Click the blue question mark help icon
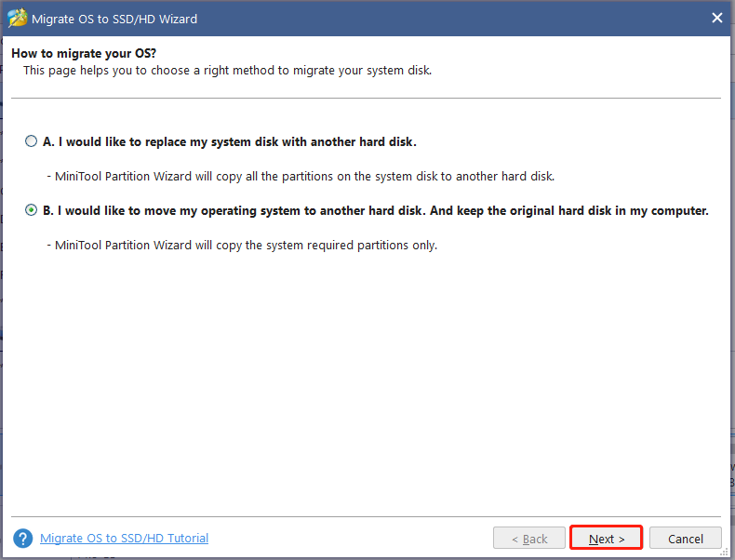 click(x=23, y=539)
